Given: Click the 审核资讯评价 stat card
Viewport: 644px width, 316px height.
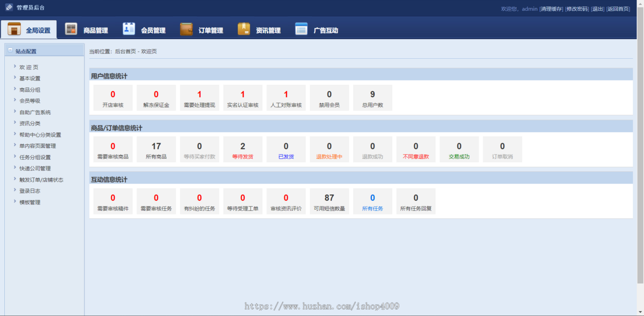Looking at the screenshot, I should (286, 201).
